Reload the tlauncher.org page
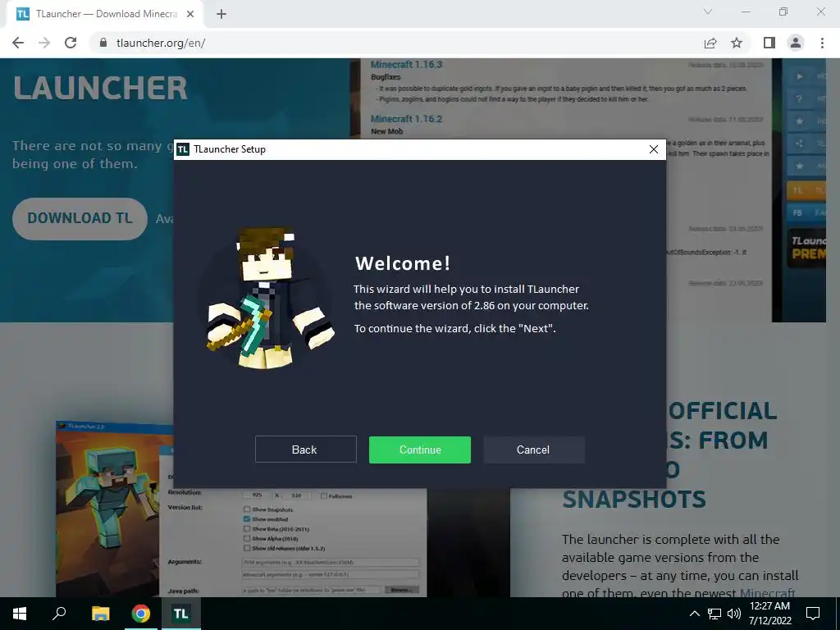 click(71, 43)
